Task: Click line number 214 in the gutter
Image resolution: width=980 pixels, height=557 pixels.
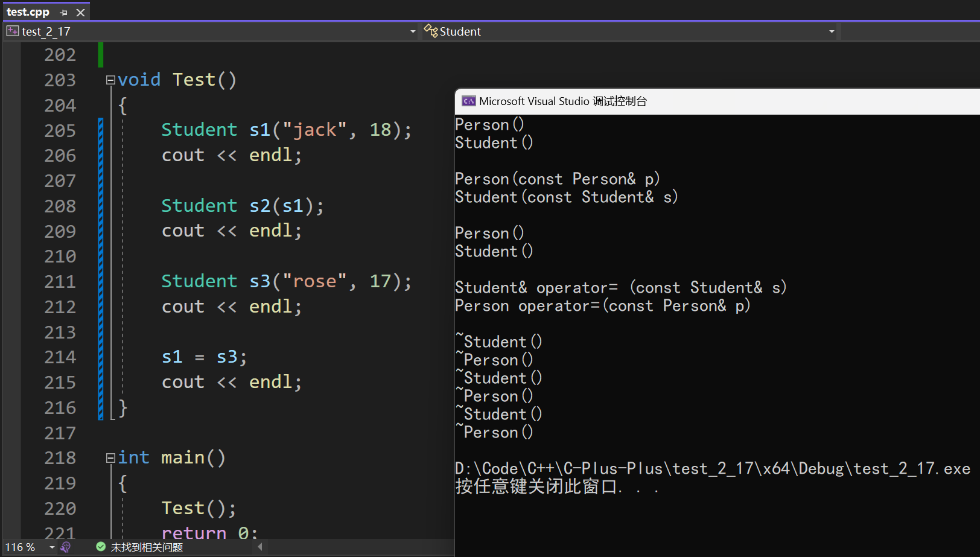Action: pyautogui.click(x=60, y=357)
